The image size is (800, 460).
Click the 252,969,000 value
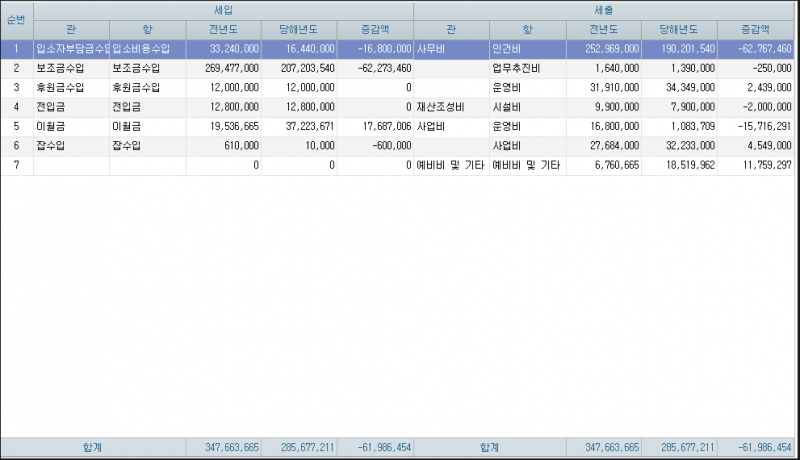(x=612, y=49)
